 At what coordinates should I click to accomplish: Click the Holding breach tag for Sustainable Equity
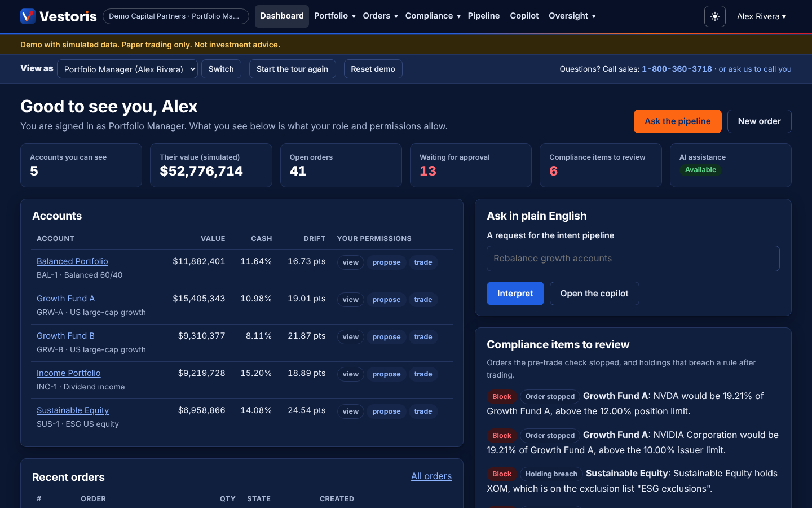click(551, 474)
